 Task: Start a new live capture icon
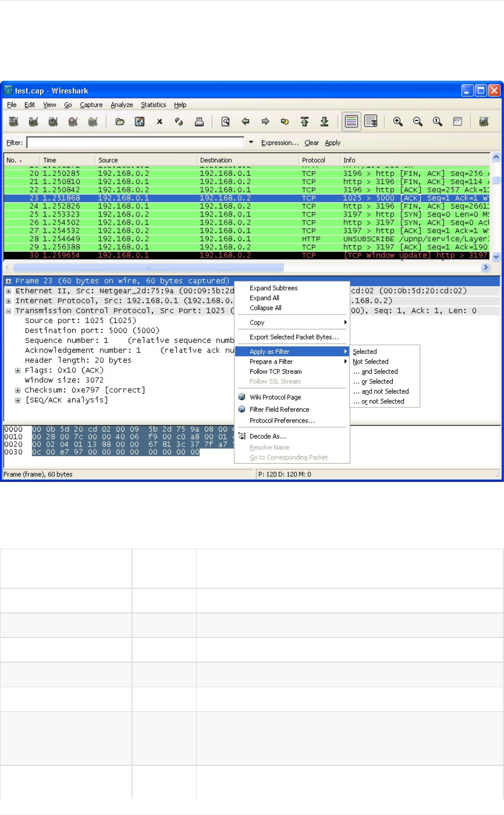[53, 122]
